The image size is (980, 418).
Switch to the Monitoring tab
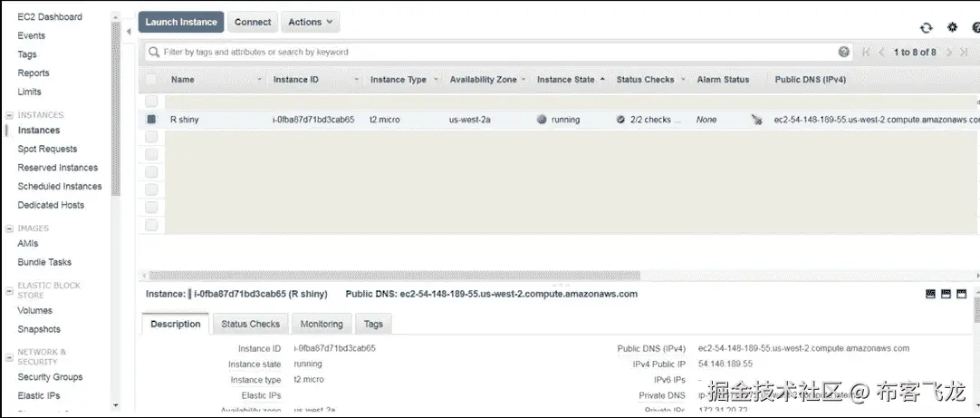click(322, 324)
